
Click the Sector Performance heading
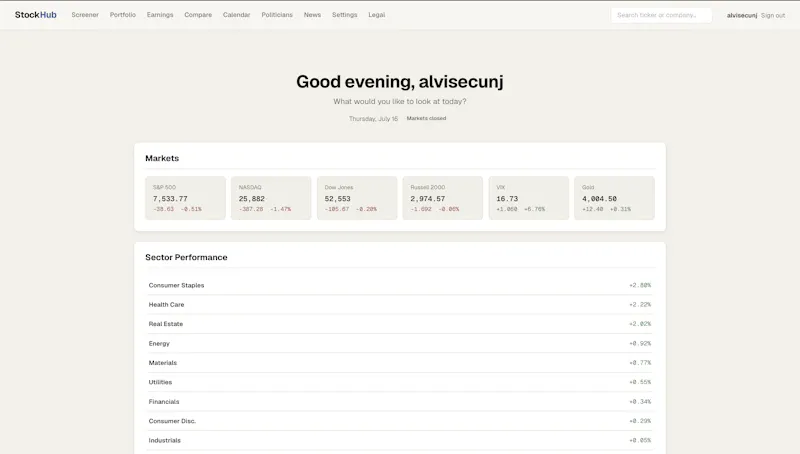coord(186,257)
